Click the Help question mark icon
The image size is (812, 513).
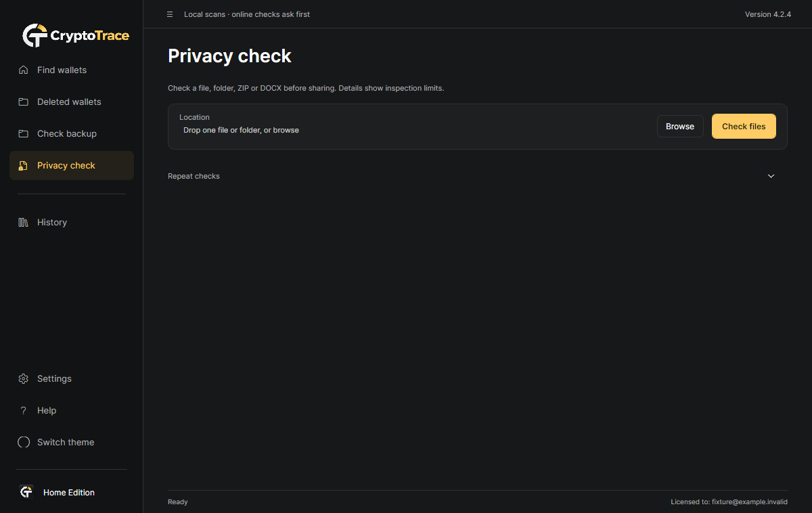[24, 410]
